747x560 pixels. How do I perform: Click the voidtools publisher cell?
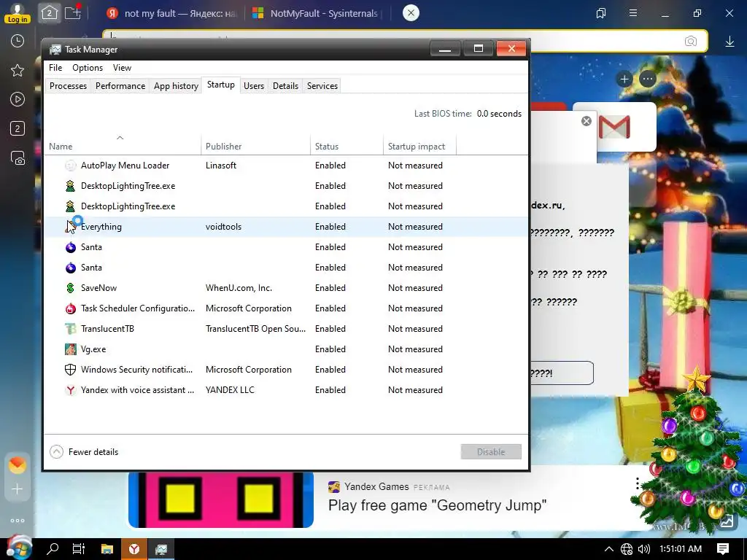(x=223, y=227)
